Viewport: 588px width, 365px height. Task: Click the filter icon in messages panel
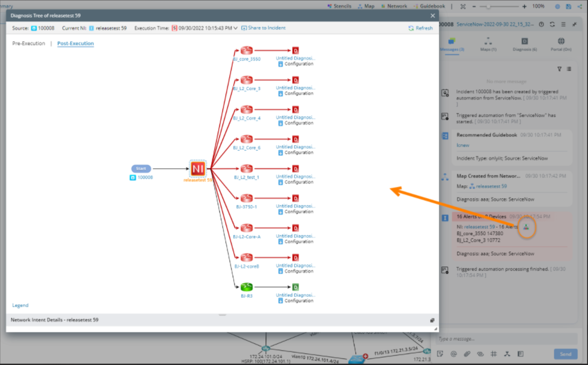[559, 69]
